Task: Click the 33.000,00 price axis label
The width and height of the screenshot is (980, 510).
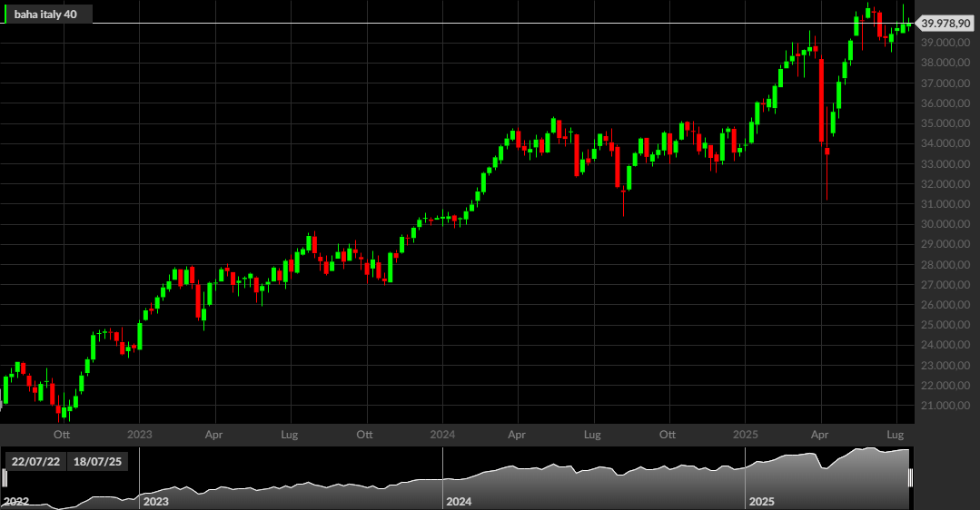Action: pos(945,163)
